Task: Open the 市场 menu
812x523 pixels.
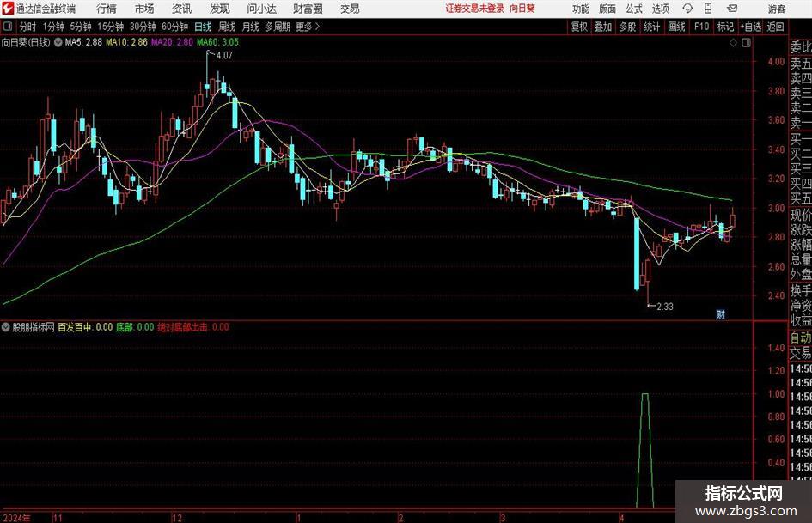Action: click(x=144, y=9)
